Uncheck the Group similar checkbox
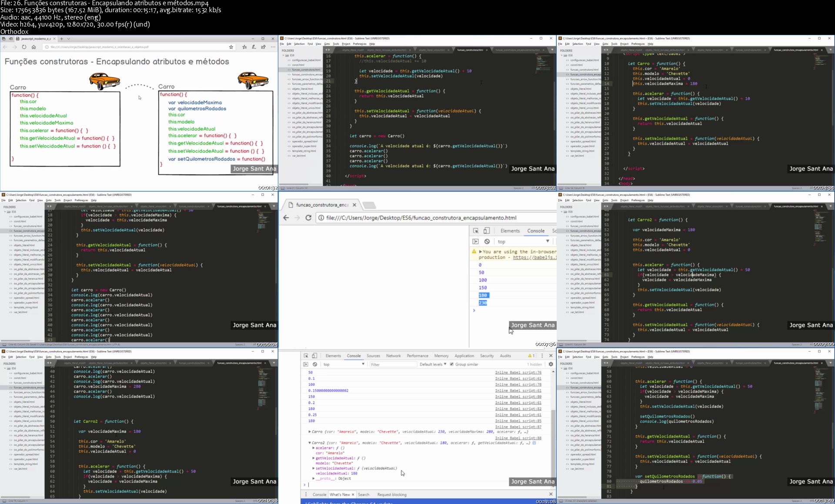 (451, 364)
